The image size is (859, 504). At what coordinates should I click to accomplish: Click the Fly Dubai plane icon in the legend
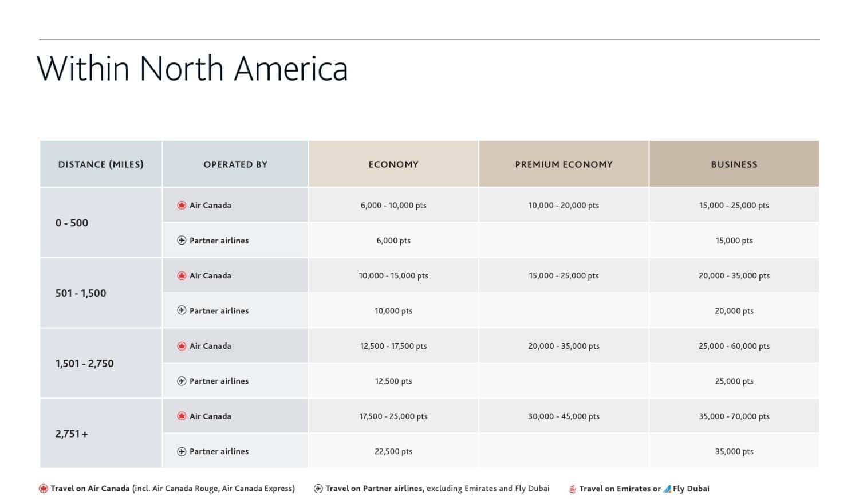(667, 489)
